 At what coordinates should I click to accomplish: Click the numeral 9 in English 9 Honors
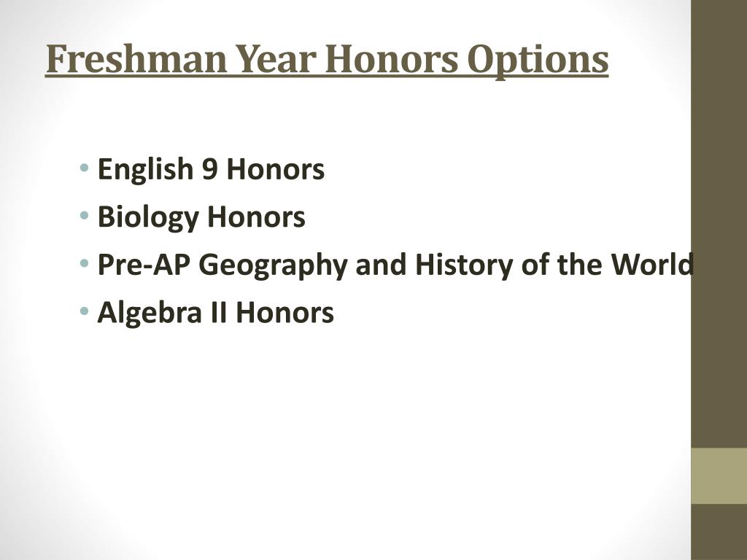point(209,169)
